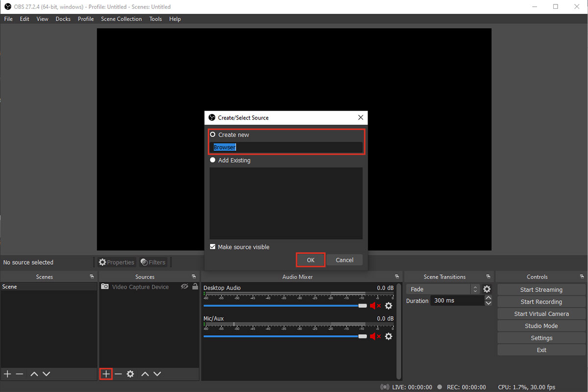
Task: Open the Tools menu
Action: pyautogui.click(x=156, y=19)
